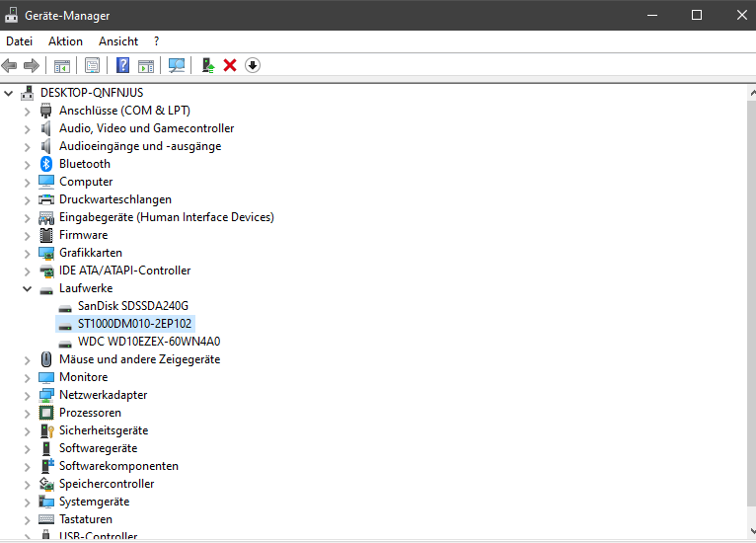Expand IDE ATA/ATAPI-Controller chevron
This screenshot has height=543, width=756.
pos(27,271)
